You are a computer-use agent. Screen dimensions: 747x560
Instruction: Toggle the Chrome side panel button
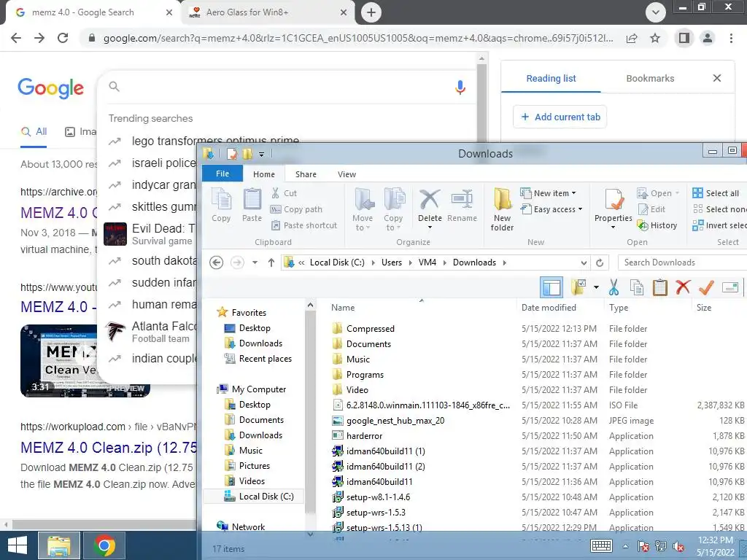[684, 38]
